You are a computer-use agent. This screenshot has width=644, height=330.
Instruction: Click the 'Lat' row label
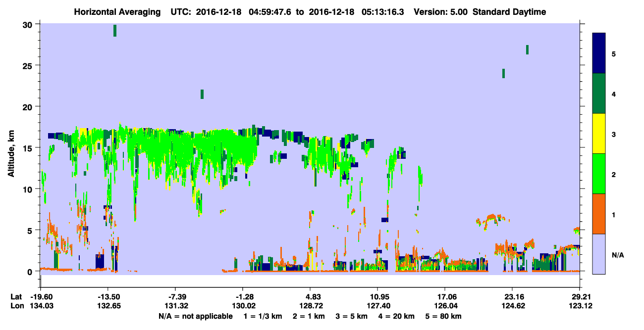tap(16, 297)
